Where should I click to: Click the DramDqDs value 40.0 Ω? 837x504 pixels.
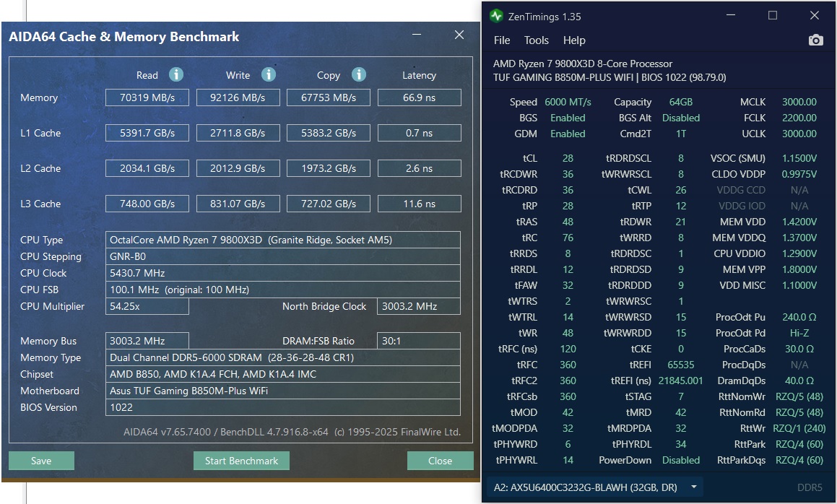coord(799,381)
